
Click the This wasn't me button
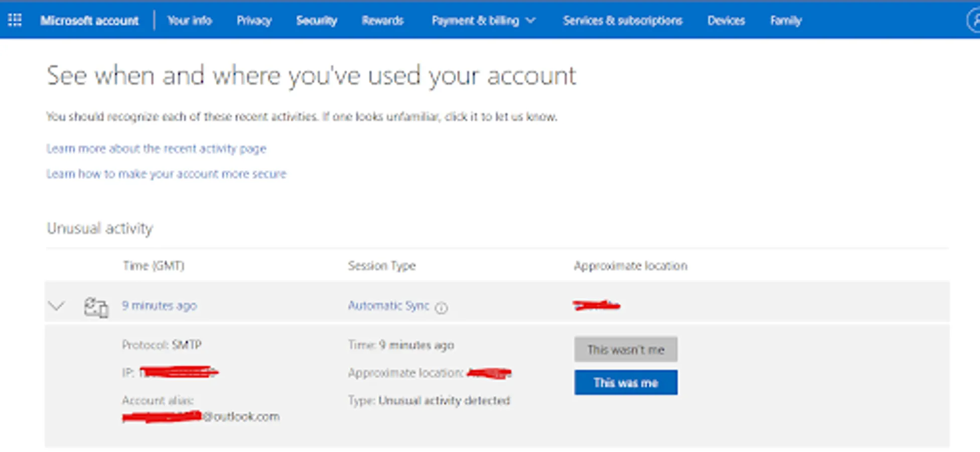[626, 349]
